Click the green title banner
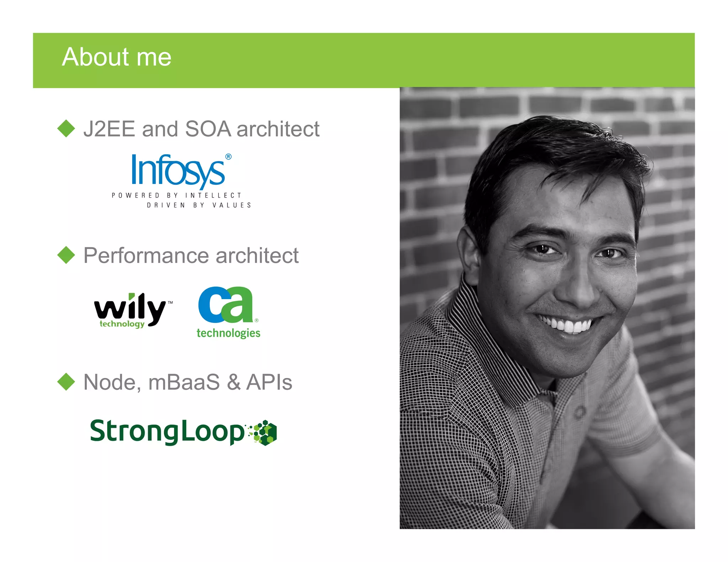The height and width of the screenshot is (562, 728). 427,60
